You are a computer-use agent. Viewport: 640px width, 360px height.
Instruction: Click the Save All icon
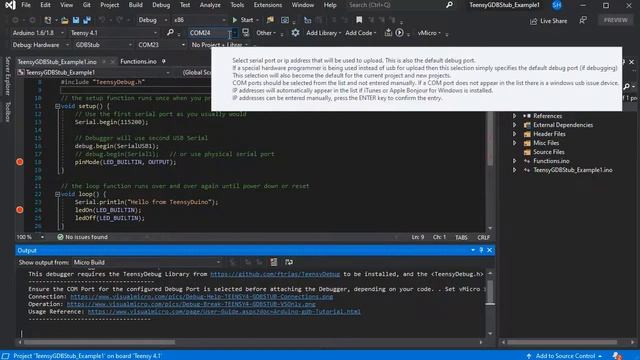click(87, 20)
